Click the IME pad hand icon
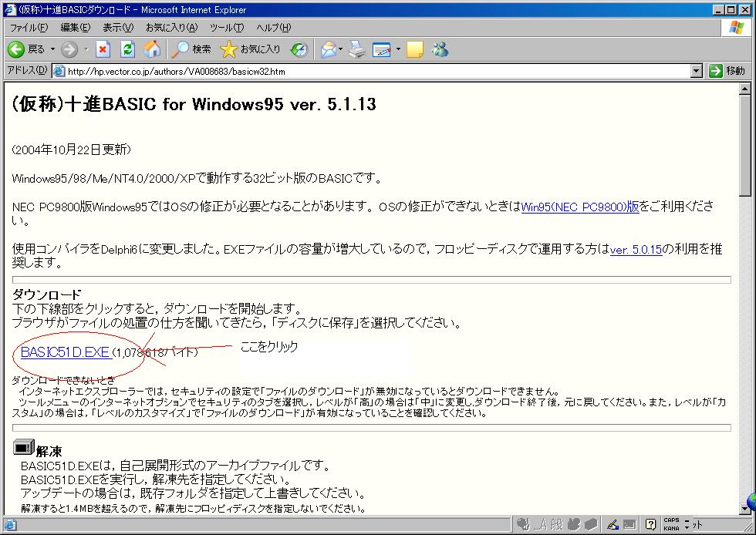 (x=574, y=524)
